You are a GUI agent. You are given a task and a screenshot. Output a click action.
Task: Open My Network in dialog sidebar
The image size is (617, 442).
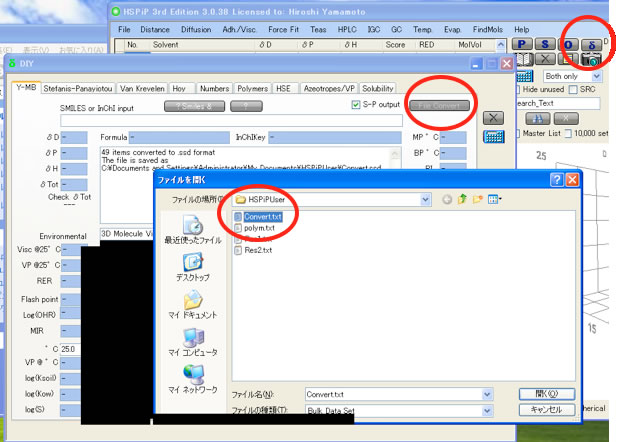[192, 379]
